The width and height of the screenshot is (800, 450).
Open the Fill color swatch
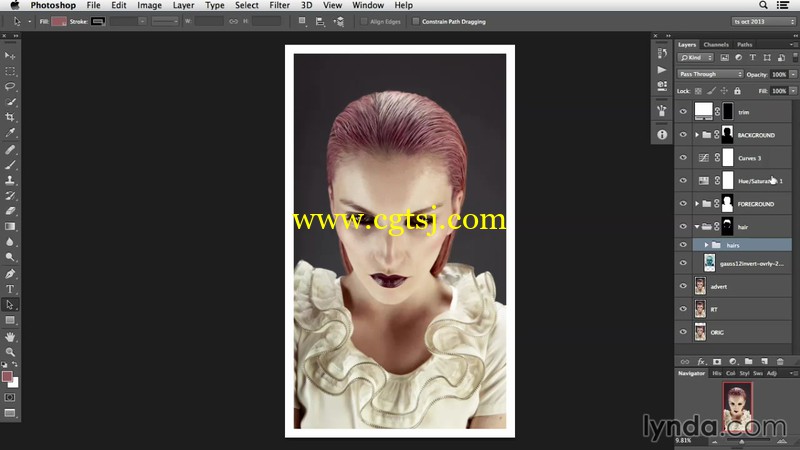[x=59, y=21]
